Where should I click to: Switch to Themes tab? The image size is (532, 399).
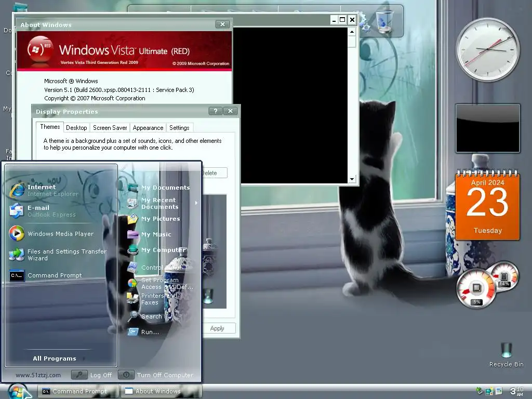click(50, 127)
